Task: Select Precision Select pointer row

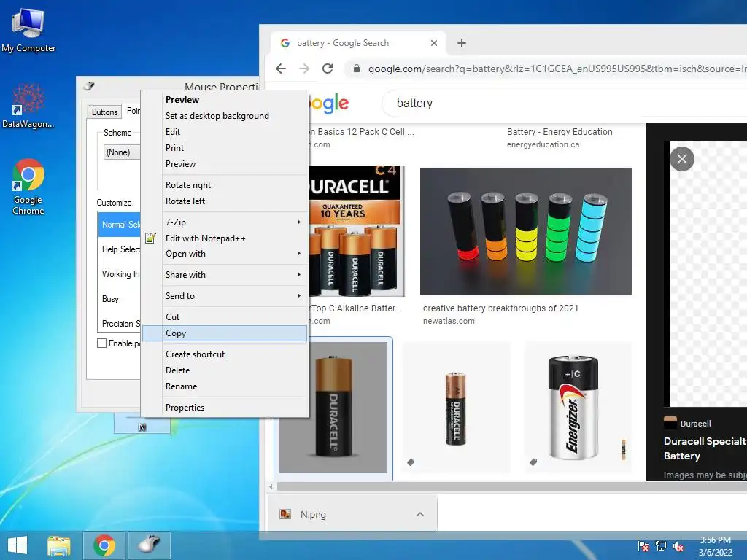Action: click(120, 323)
